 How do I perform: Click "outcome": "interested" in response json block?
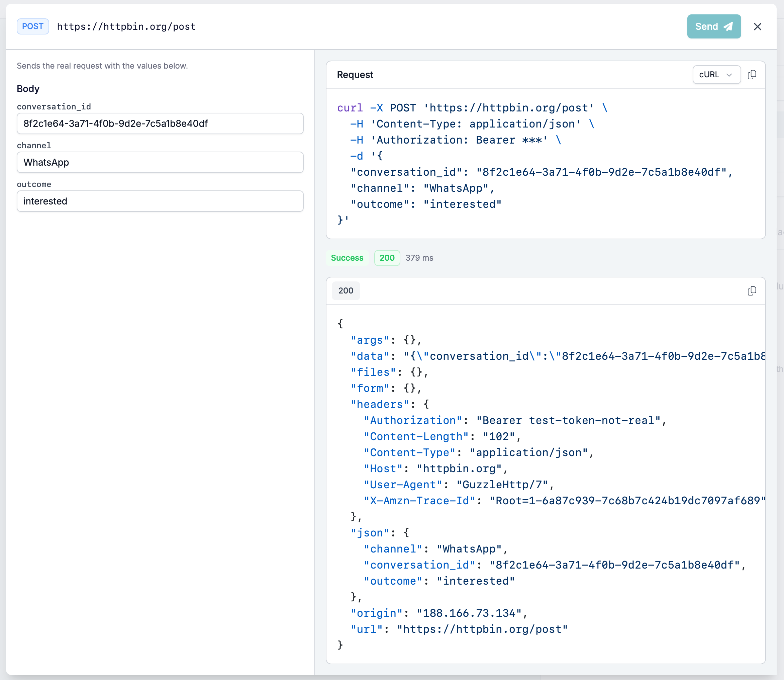click(439, 581)
